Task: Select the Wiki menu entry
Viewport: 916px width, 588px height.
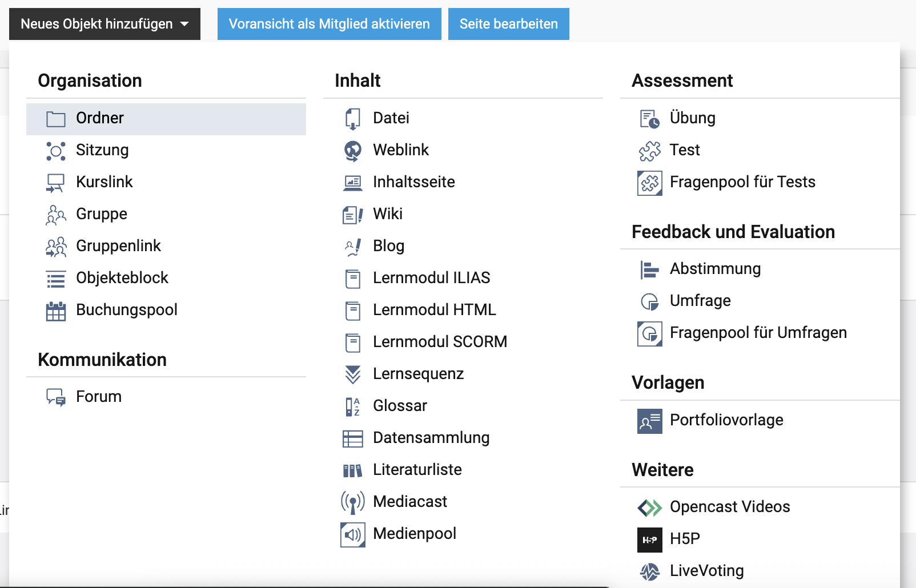Action: tap(388, 214)
